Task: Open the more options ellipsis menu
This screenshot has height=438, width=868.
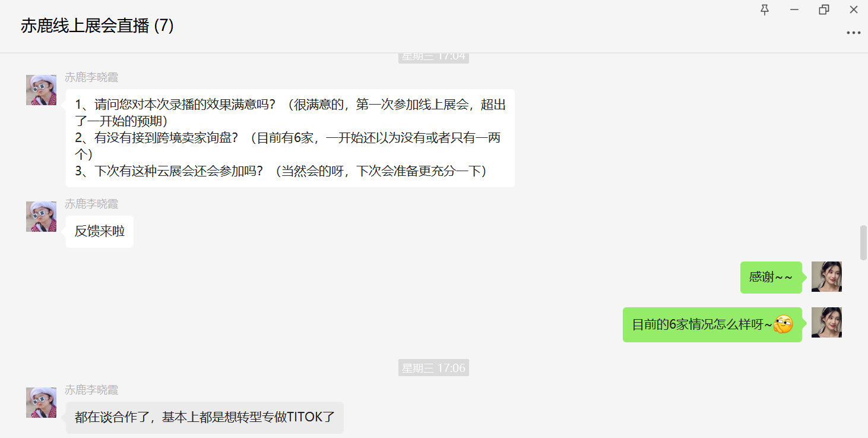Action: coord(853,33)
